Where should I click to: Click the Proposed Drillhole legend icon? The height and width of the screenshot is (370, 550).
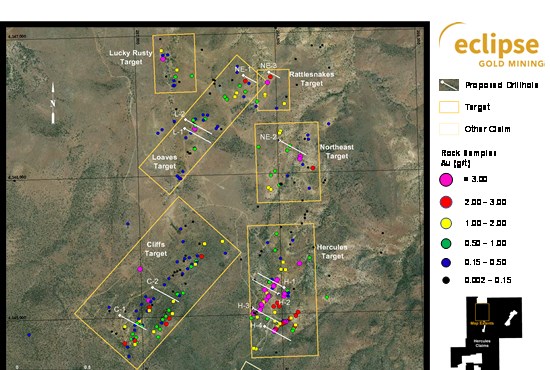[449, 85]
